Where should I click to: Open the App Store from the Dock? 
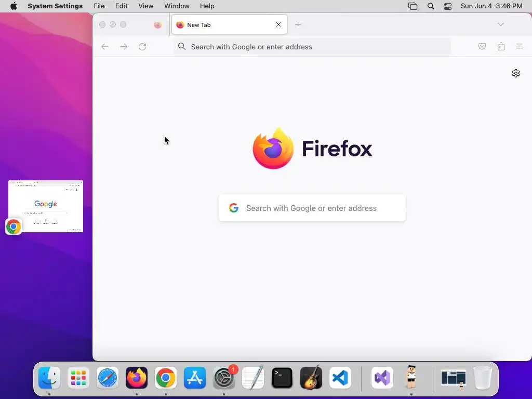(x=195, y=378)
